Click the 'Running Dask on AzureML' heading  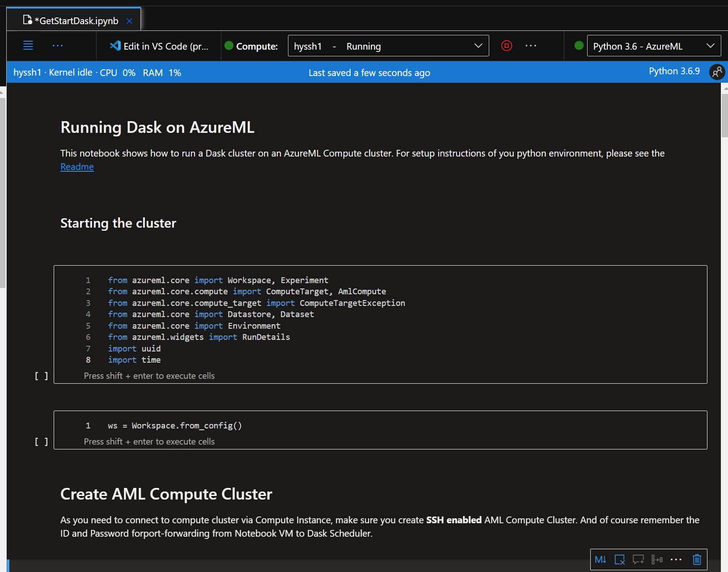[x=157, y=127]
